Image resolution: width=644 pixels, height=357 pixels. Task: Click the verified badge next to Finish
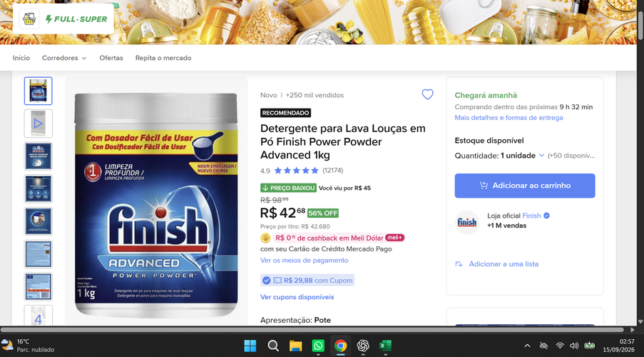tap(547, 216)
